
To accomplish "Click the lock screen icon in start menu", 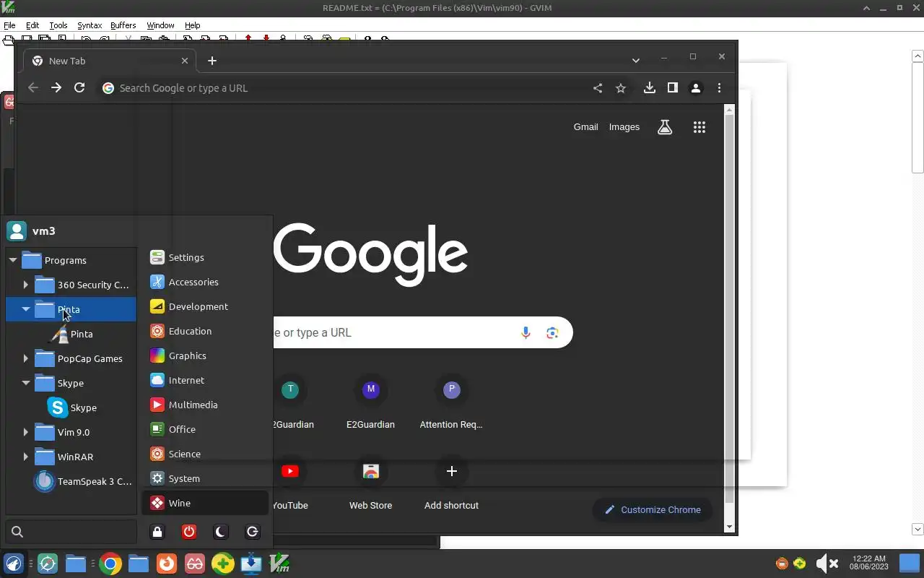I will [157, 532].
